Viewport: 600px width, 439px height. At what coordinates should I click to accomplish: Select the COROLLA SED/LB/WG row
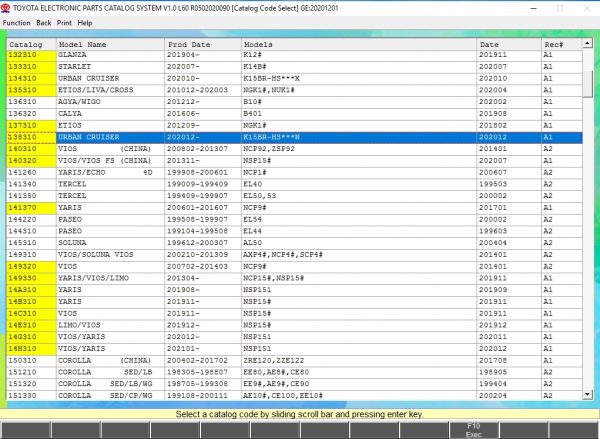coord(294,384)
